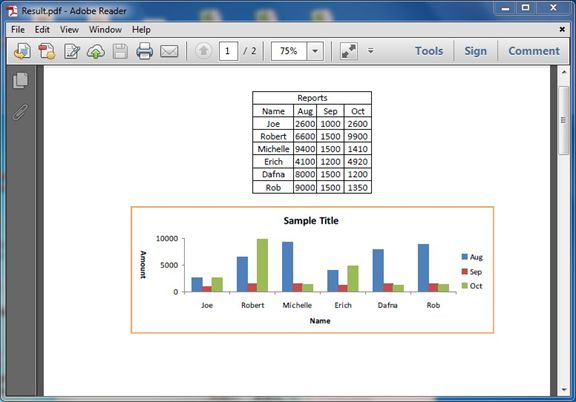The width and height of the screenshot is (576, 402).
Task: Click the 75% zoom value field
Action: [x=289, y=51]
